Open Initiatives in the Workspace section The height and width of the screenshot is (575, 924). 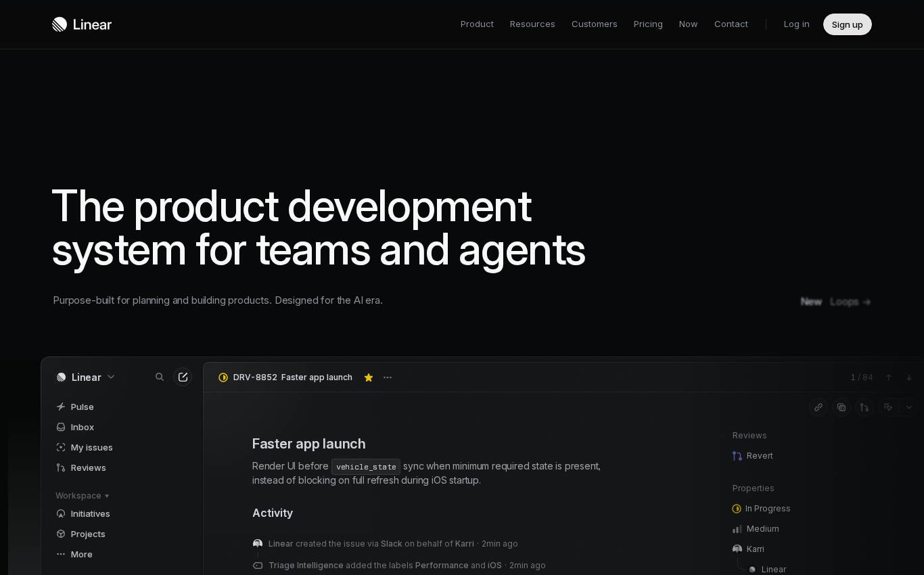coord(83,513)
